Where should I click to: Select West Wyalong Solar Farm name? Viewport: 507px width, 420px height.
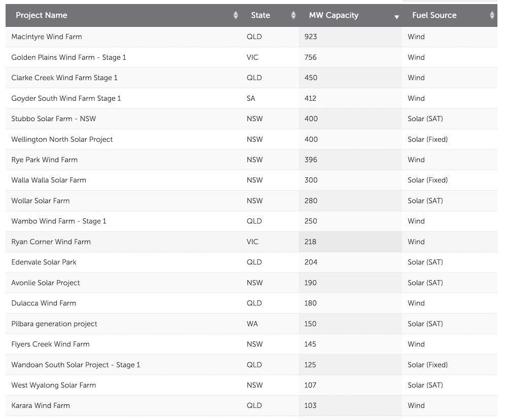pos(54,386)
